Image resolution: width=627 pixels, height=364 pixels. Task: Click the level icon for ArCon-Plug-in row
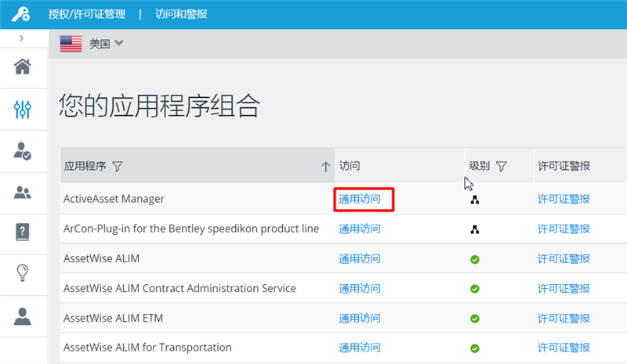pos(475,229)
